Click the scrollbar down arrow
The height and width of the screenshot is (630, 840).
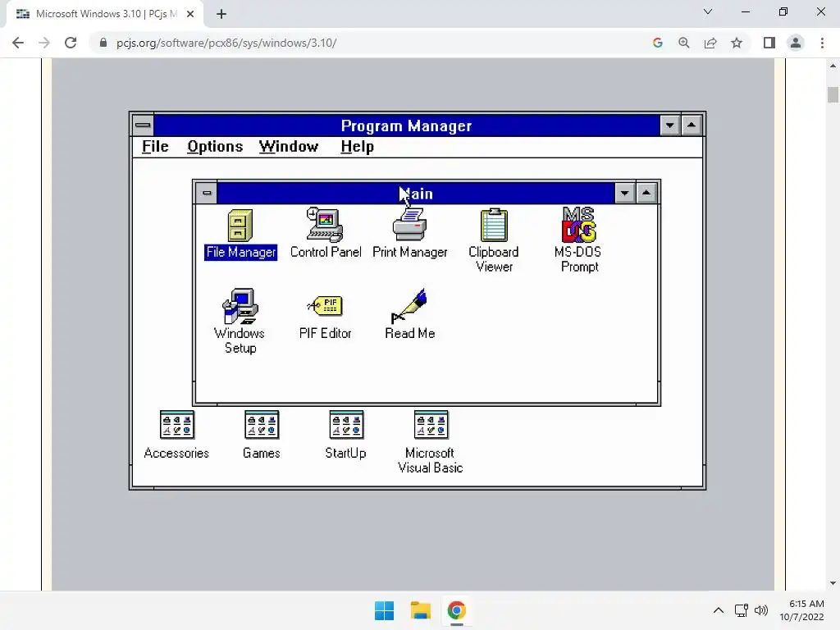click(833, 583)
